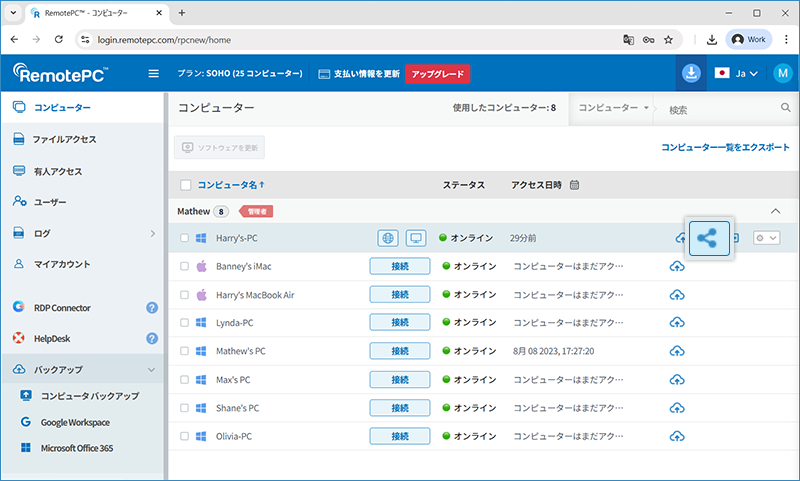Image resolution: width=800 pixels, height=481 pixels.
Task: Click コンピューター一覧をエクスポート link
Action: coord(725,147)
